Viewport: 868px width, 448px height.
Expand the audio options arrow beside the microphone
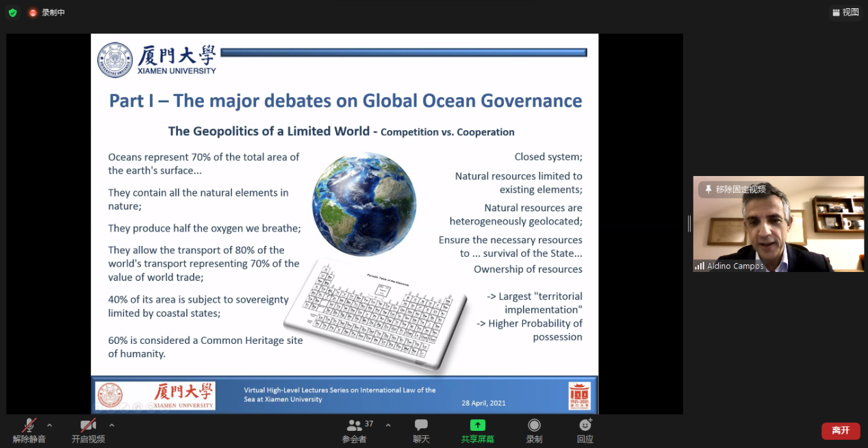[x=49, y=425]
